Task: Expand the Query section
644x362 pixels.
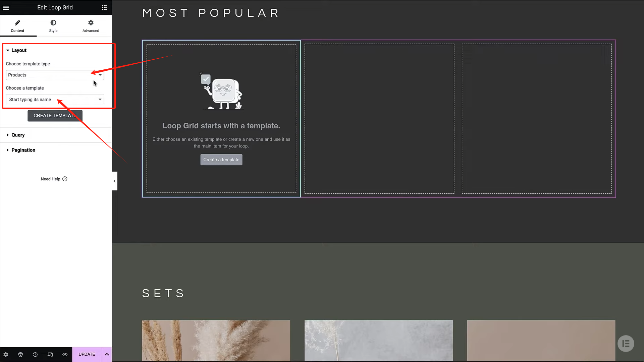Action: [18, 135]
